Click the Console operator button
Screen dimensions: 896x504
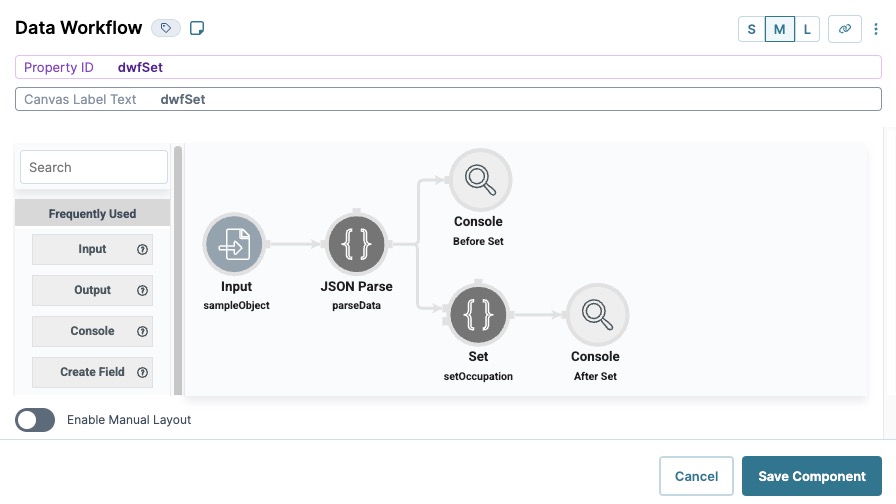(92, 331)
